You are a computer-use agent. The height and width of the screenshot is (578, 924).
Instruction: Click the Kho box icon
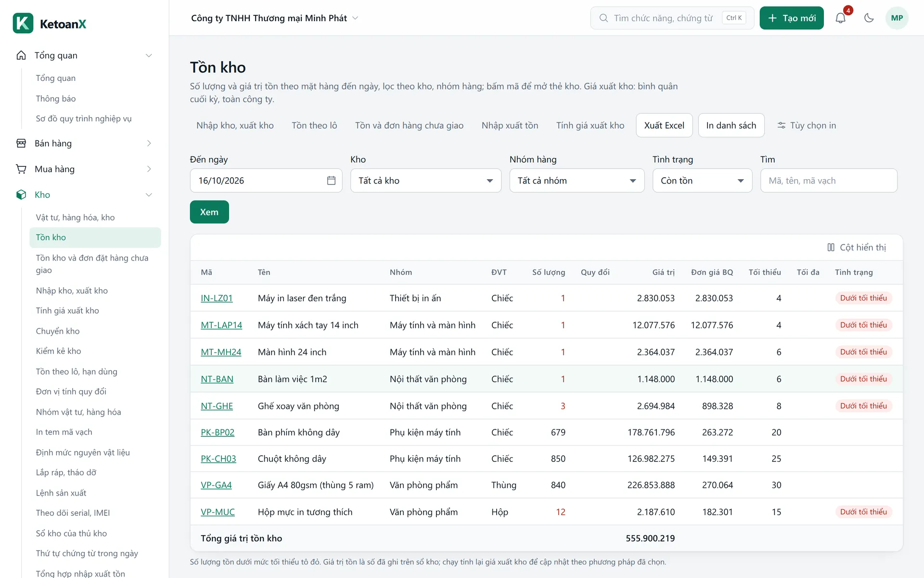point(21,195)
